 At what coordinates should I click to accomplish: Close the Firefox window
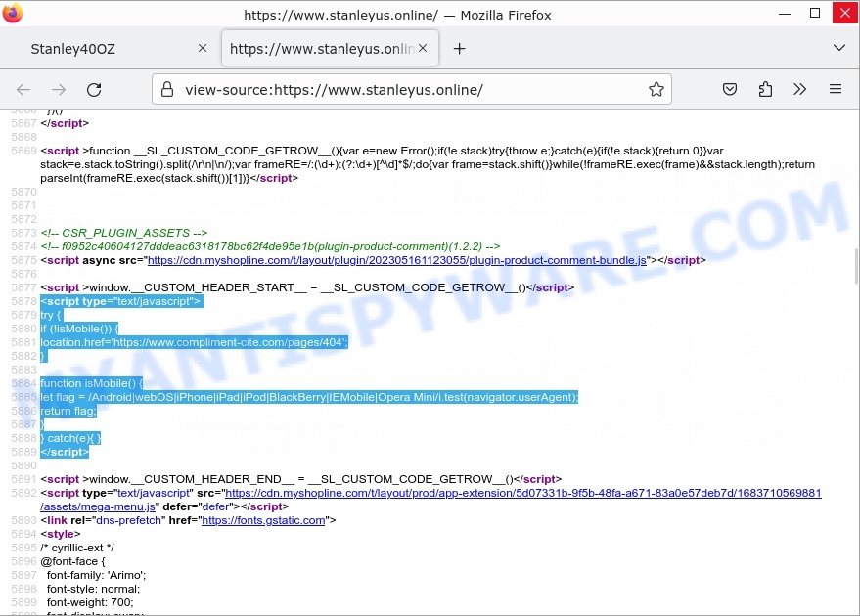[845, 13]
